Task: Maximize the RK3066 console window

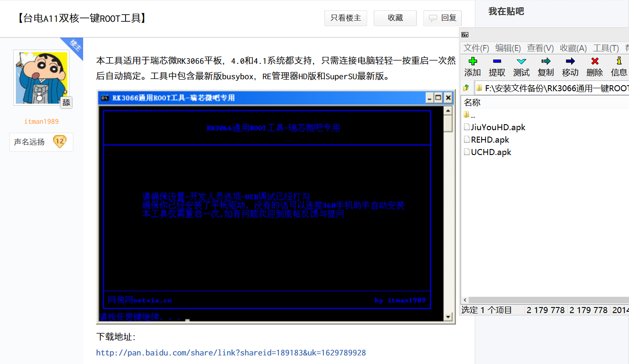Action: (x=438, y=98)
